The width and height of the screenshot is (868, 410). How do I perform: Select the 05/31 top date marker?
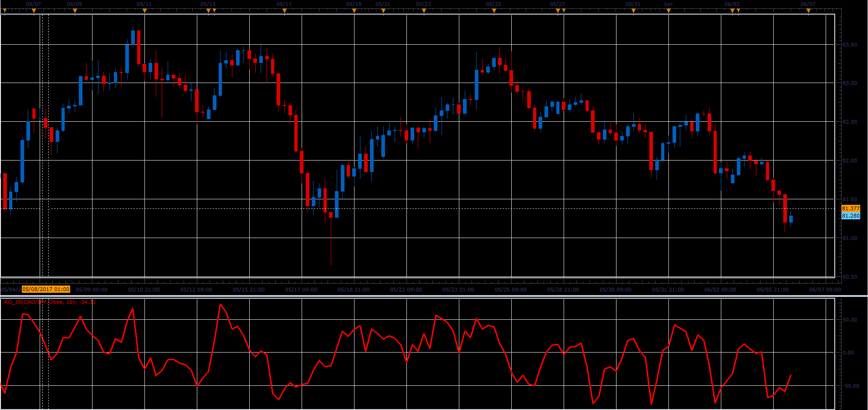click(633, 4)
